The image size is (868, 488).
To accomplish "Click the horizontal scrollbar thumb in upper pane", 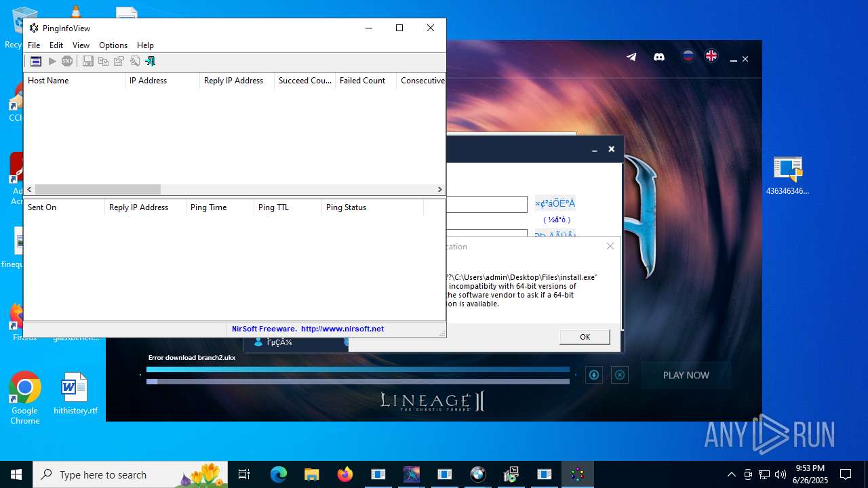I will tap(98, 190).
